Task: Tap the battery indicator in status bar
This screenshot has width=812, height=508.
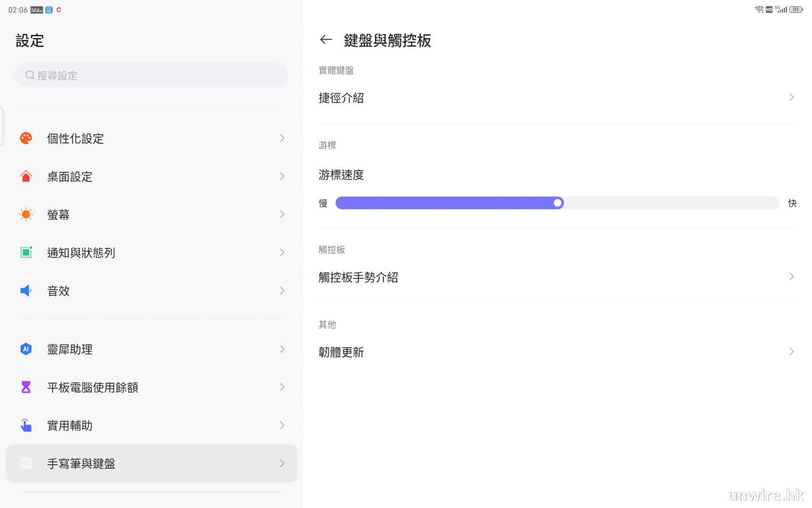Action: [796, 10]
